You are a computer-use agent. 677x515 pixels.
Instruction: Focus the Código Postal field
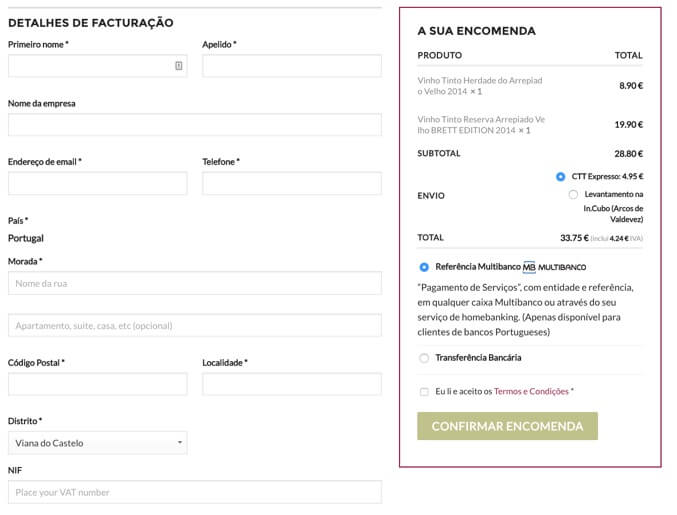tap(97, 384)
